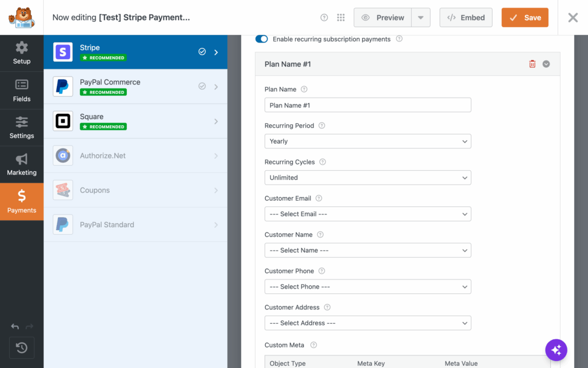Screen dimensions: 588x368
Task: Click the Plan Name #1 header title
Action: tap(288, 64)
